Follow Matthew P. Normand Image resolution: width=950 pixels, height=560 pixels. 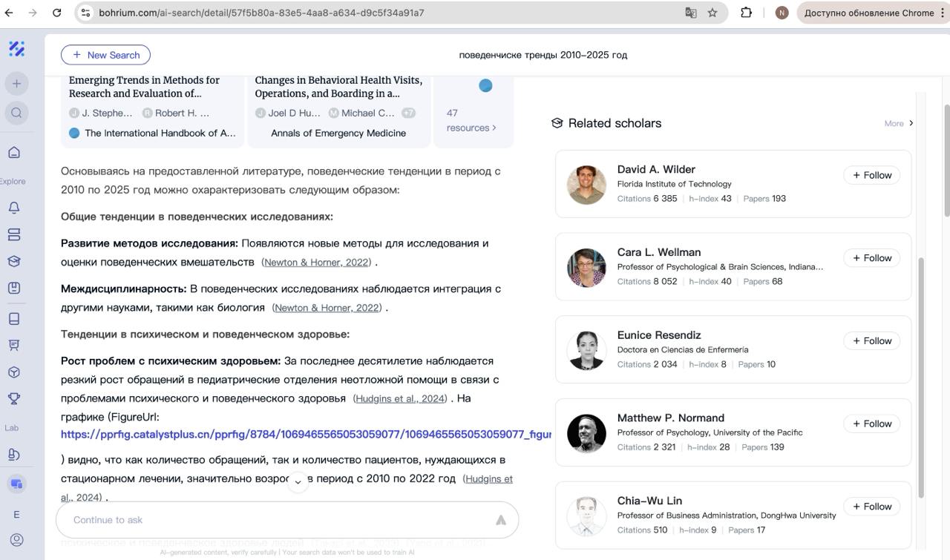[x=871, y=424]
